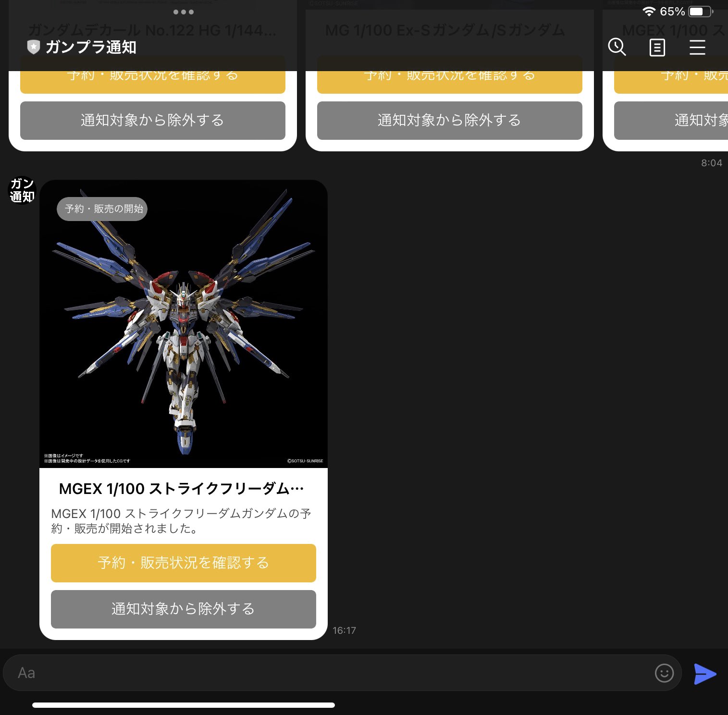Open the hamburger menu icon
The height and width of the screenshot is (715, 728).
[x=697, y=47]
